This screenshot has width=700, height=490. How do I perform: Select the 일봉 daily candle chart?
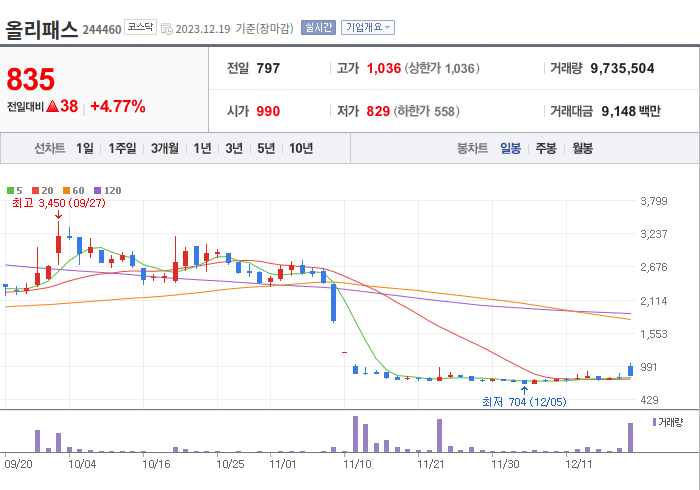(x=510, y=148)
